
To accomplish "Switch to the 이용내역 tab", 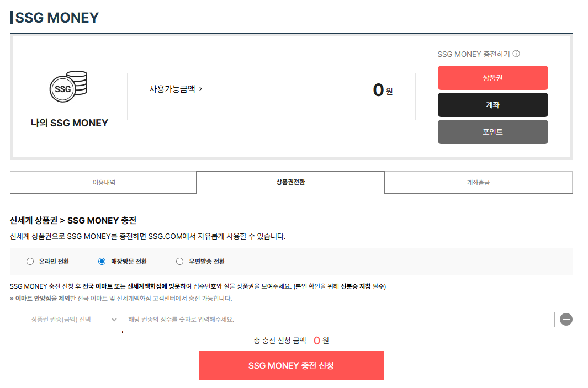I will coord(103,182).
